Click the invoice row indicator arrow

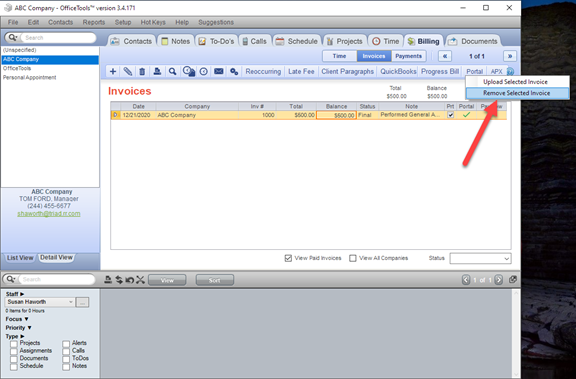tap(115, 115)
